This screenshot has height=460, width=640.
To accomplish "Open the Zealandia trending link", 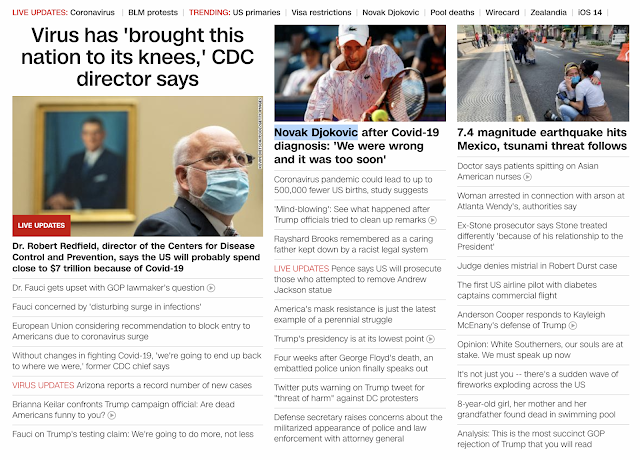I will (x=549, y=13).
